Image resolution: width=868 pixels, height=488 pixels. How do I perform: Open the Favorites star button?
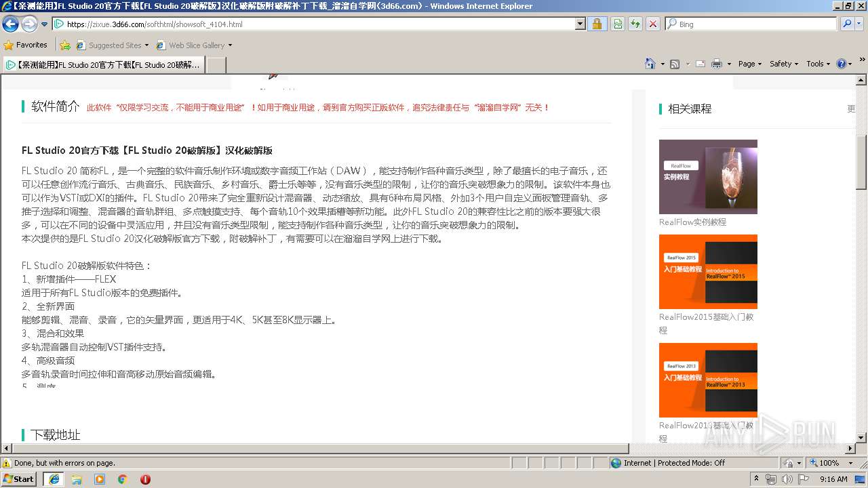(25, 45)
